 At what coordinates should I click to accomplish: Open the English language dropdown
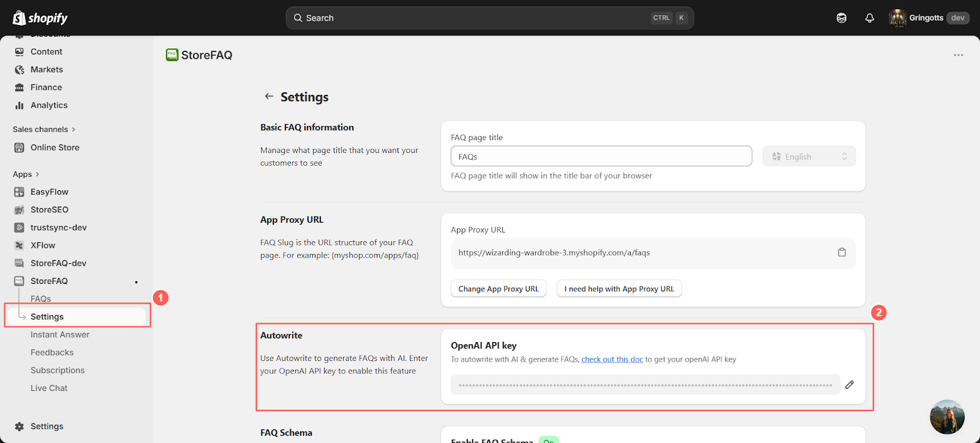click(x=809, y=156)
